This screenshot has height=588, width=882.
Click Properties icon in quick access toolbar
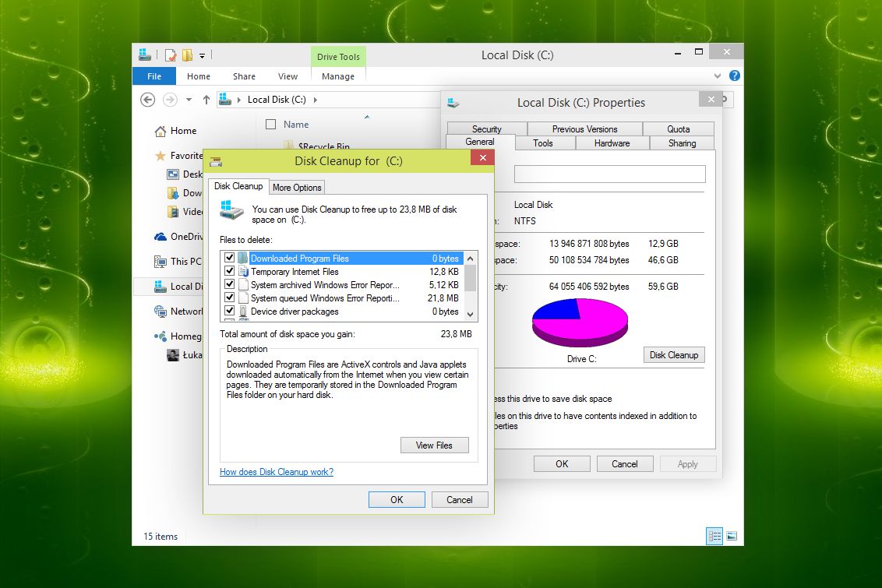coord(171,55)
